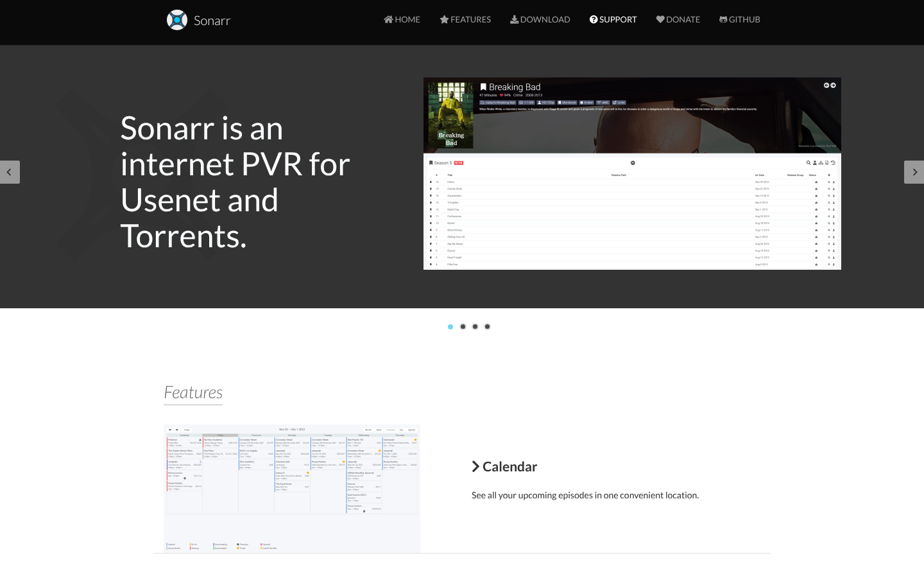
Task: Click the Sonarr logo icon
Action: (x=177, y=20)
